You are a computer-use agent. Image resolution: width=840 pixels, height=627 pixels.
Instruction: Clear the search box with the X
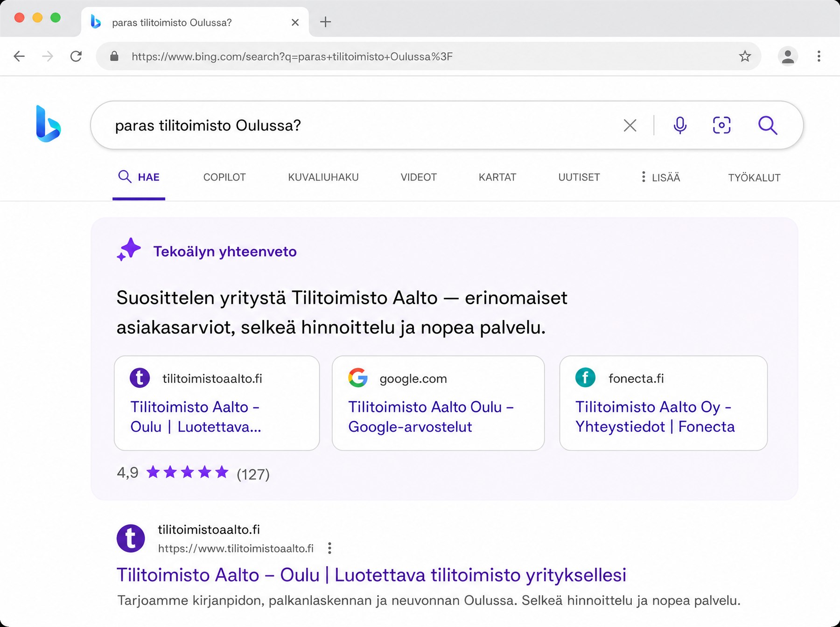pos(630,125)
